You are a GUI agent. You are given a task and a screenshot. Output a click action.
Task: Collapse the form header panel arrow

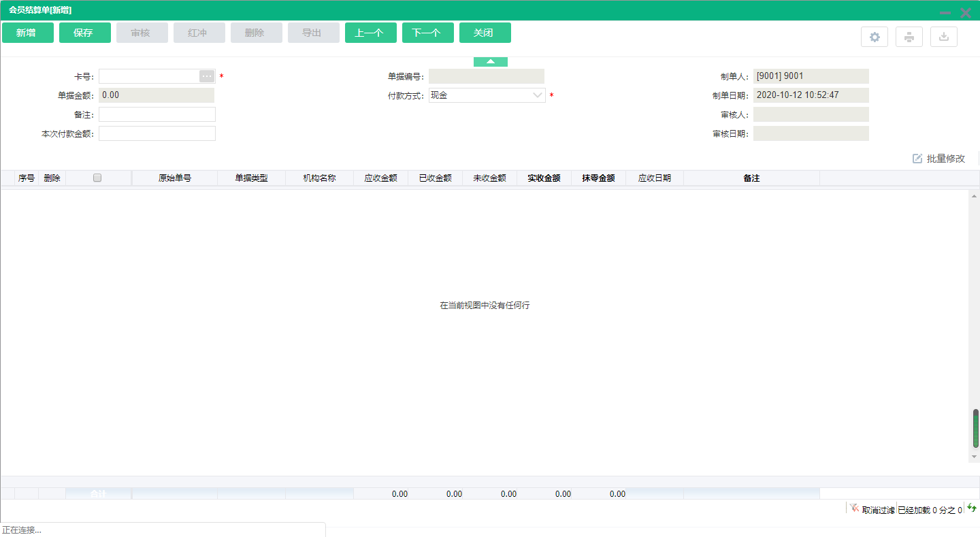click(x=491, y=61)
